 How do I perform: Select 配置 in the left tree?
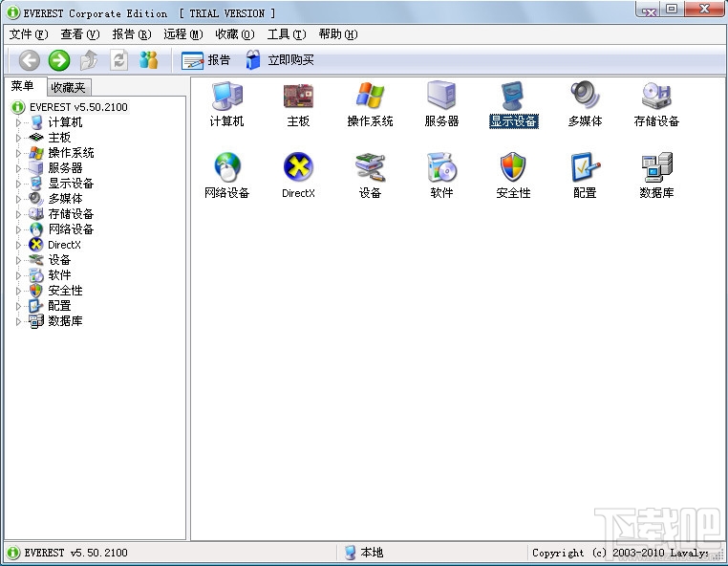point(59,307)
